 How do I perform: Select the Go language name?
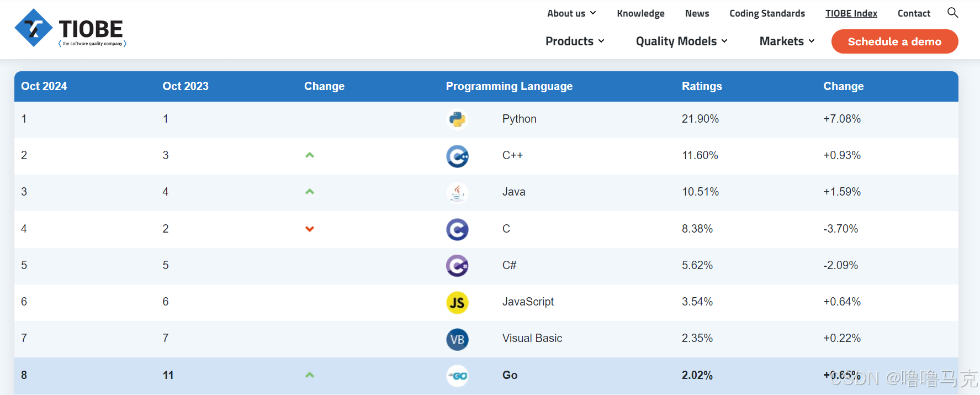[x=510, y=375]
